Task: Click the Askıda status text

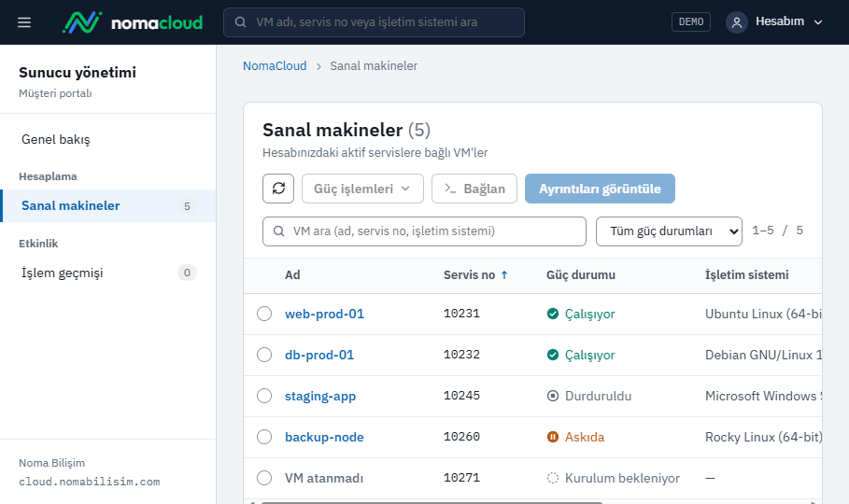Action: (585, 437)
